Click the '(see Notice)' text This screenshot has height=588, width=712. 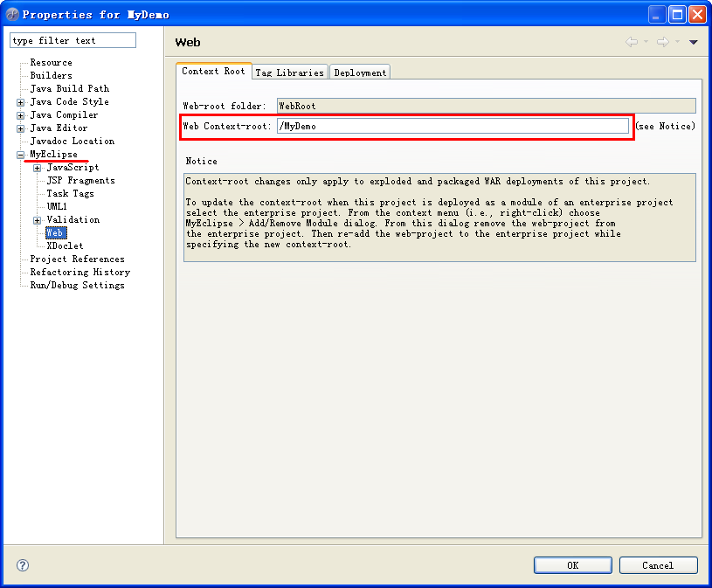coord(665,126)
